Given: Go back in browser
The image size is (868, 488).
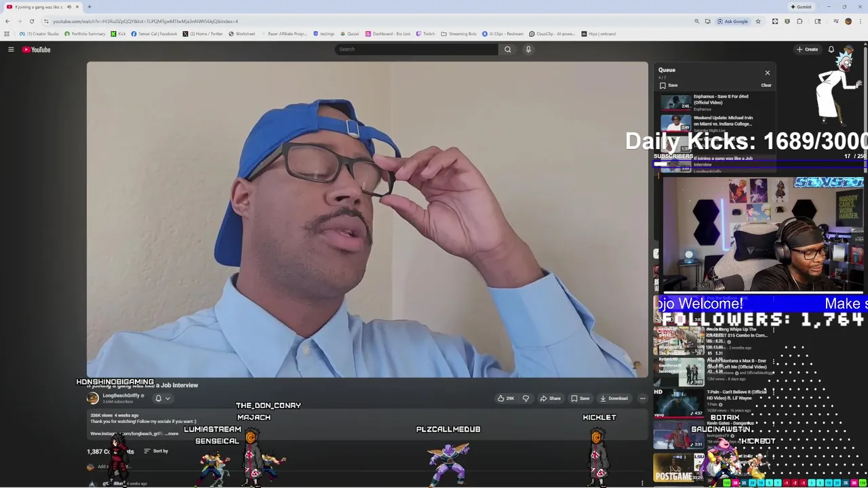Looking at the screenshot, I should [x=7, y=21].
